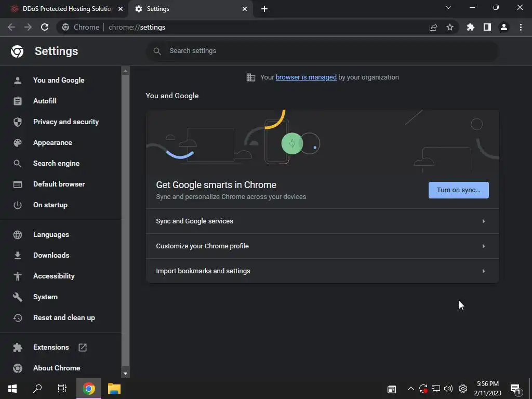Toggle the side panel toolbar icon
The width and height of the screenshot is (532, 399).
pos(487,27)
